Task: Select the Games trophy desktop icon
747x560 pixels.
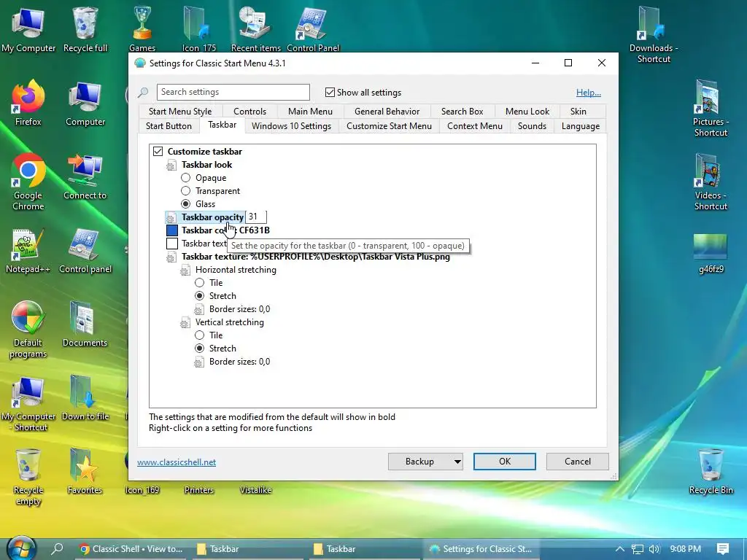Action: [x=142, y=29]
